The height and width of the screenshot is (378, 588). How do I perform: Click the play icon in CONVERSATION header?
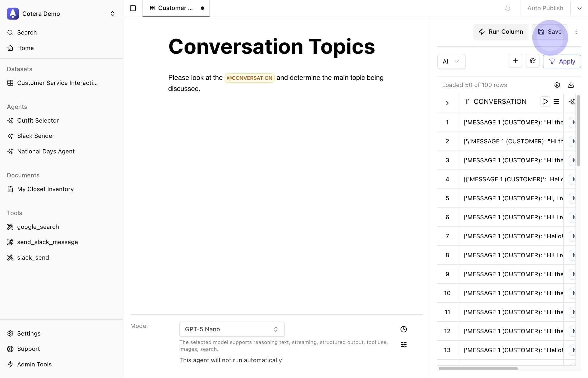pos(545,101)
